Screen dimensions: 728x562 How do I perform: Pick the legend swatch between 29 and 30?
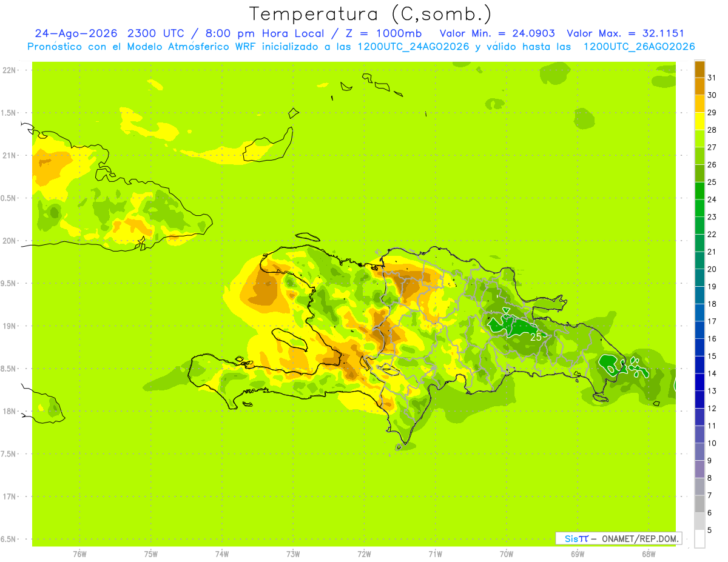699,104
